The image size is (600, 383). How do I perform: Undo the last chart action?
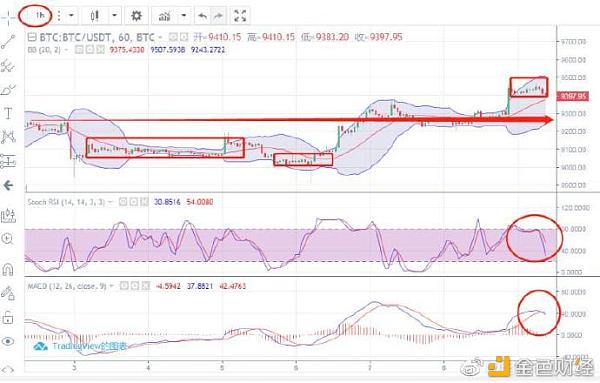tap(202, 16)
